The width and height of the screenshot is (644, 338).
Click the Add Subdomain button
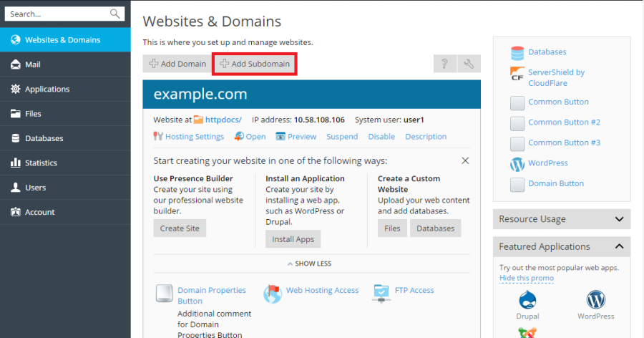pos(255,64)
